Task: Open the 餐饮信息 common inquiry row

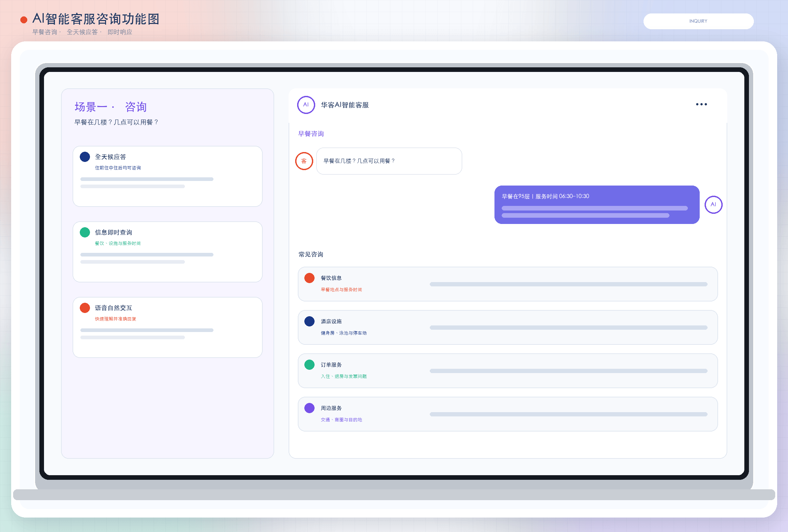Action: [x=508, y=284]
